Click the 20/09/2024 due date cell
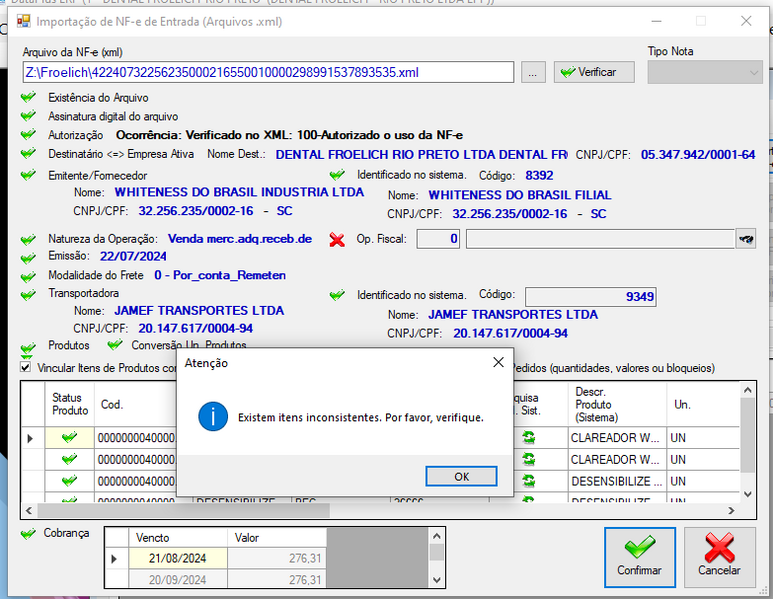 point(177,579)
